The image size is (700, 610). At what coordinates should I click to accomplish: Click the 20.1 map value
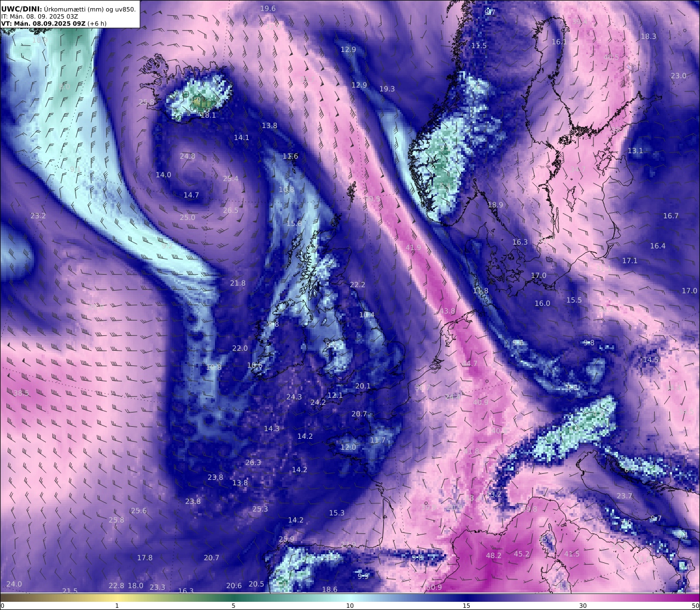pos(363,386)
